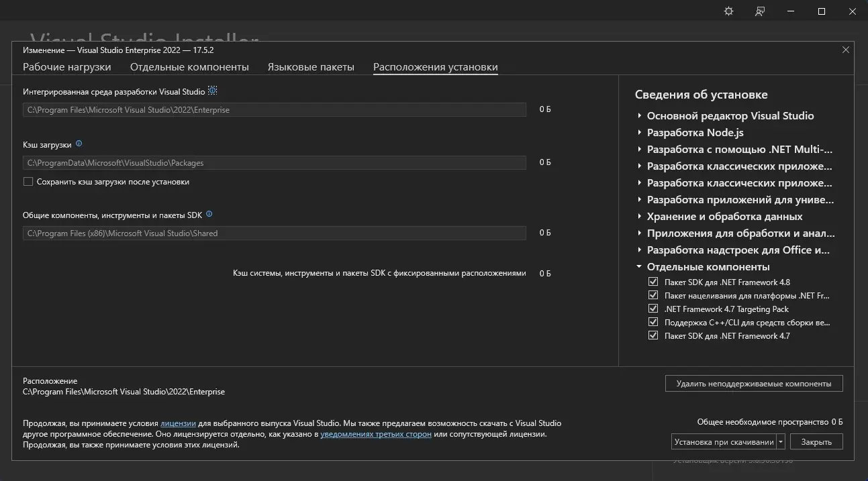Click the download cache path field
This screenshot has height=481, width=868.
(x=275, y=162)
